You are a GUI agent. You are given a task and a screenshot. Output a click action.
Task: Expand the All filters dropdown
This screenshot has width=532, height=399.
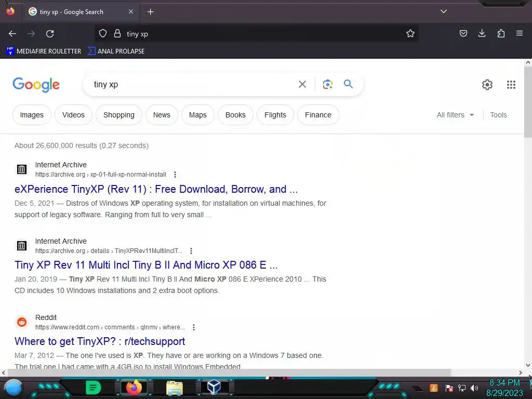tap(455, 115)
